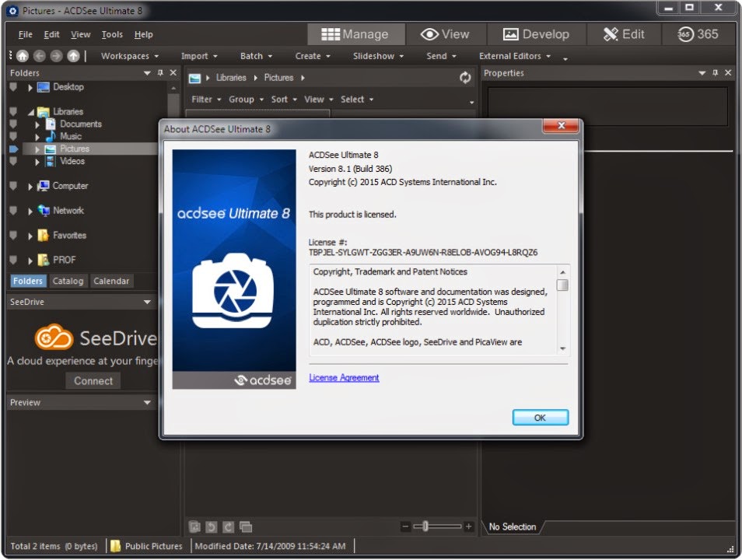Pin the Folders panel with the pushpin icon

coord(161,73)
